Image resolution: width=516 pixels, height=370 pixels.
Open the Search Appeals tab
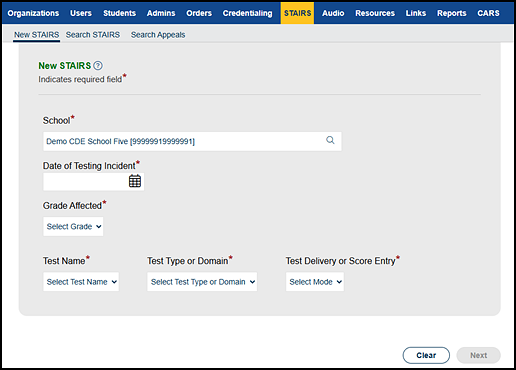(x=158, y=35)
